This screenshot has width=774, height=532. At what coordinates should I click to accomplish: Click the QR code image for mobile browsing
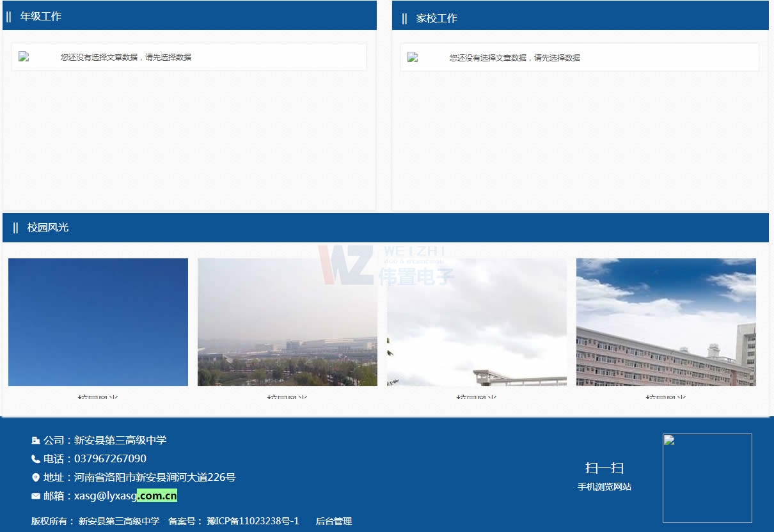click(x=707, y=478)
